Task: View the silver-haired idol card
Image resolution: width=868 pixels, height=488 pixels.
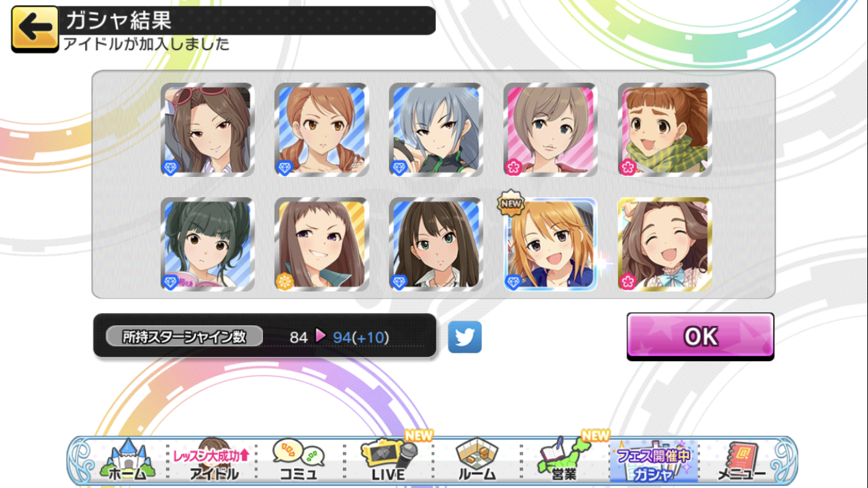Action: pyautogui.click(x=436, y=129)
